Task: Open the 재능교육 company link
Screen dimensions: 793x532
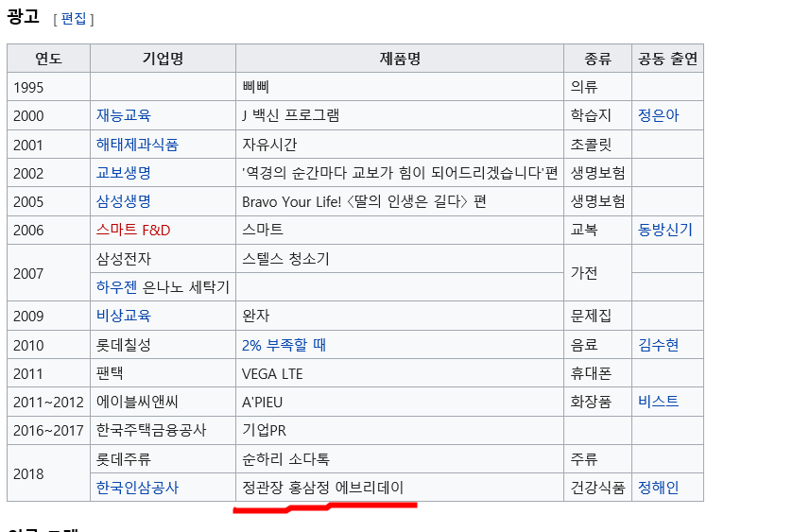Action: [x=124, y=115]
